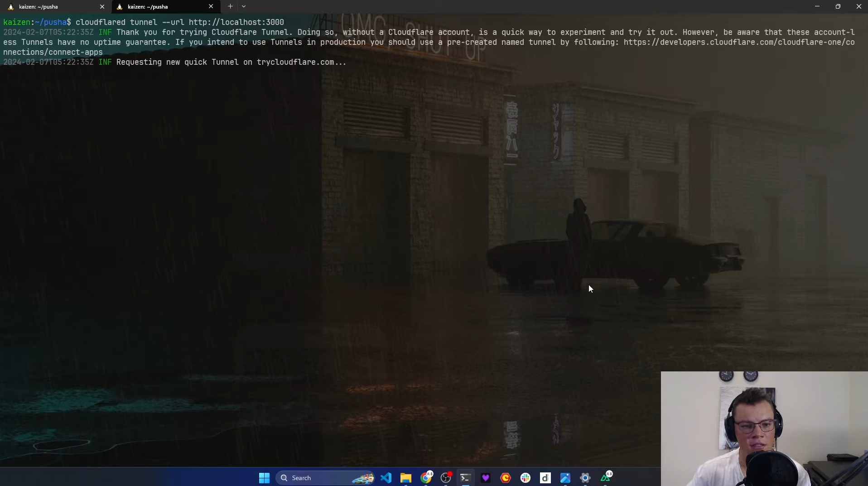868x486 pixels.
Task: Switch to OBS Studio in taskbar
Action: pyautogui.click(x=446, y=478)
